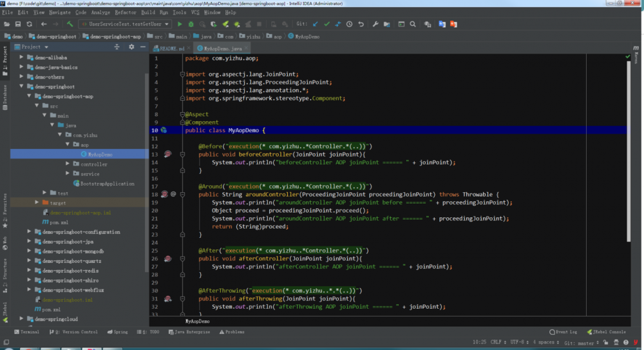Collapse the demo-springboot-aop folder

click(x=30, y=96)
